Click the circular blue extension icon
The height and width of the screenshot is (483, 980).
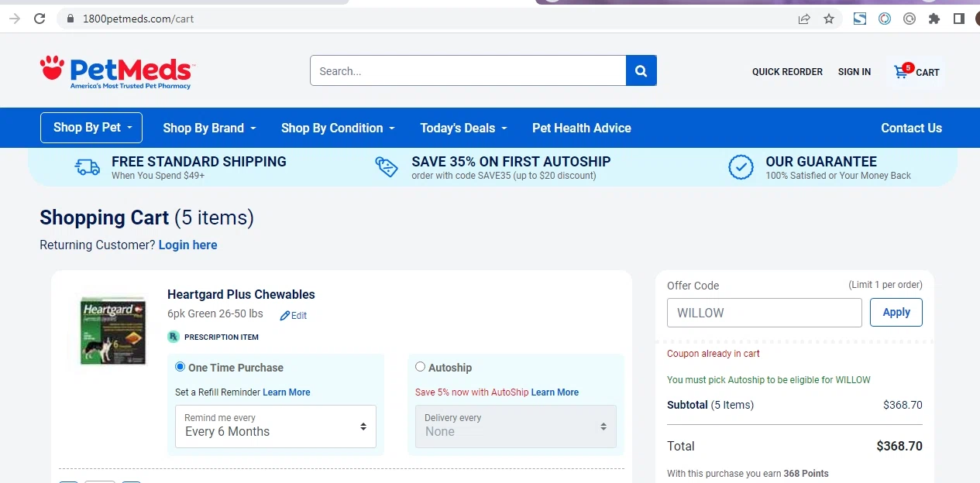(x=885, y=19)
